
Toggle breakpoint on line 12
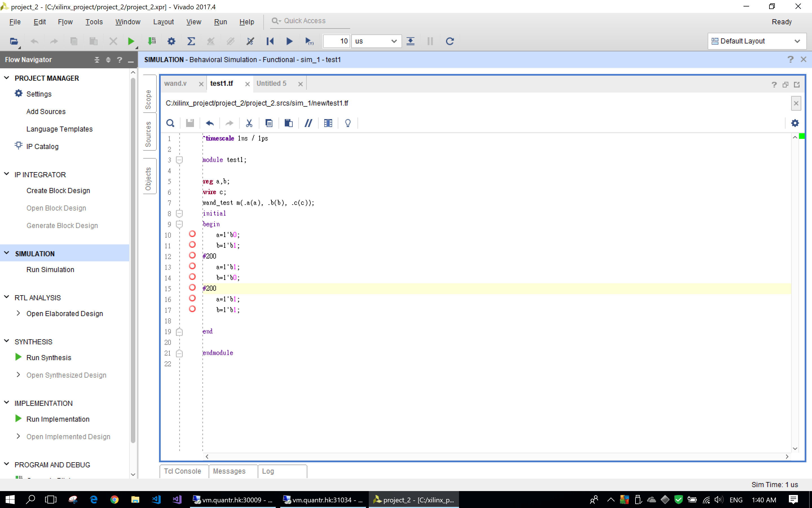click(192, 255)
